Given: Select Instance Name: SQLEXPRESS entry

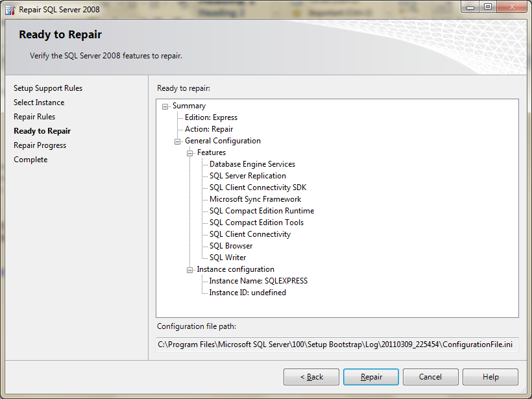Looking at the screenshot, I should [258, 281].
